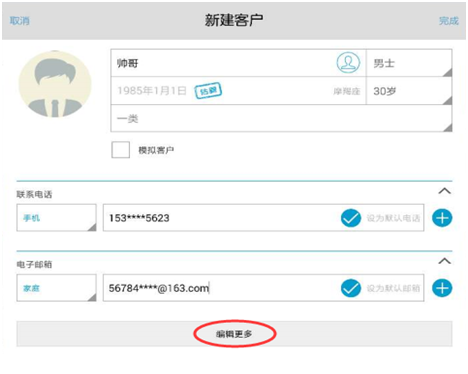This screenshot has height=374, width=468.
Task: Click the 设为默认电话 label
Action: (393, 218)
